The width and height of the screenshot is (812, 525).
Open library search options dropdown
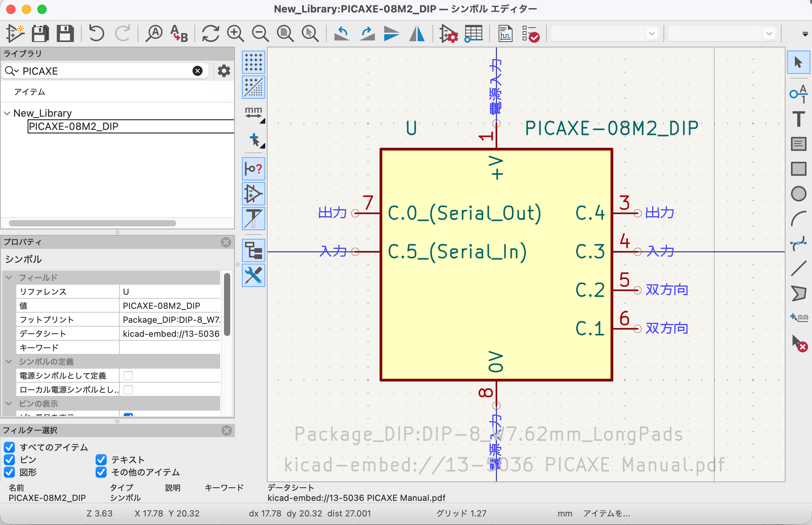(x=12, y=71)
